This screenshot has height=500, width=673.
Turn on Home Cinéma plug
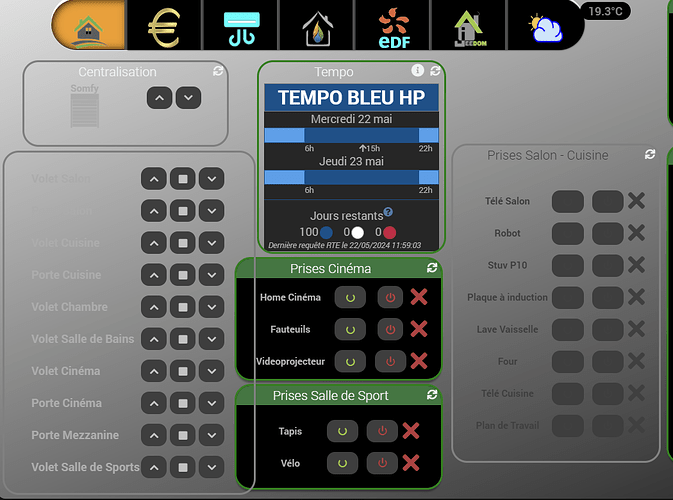click(350, 297)
